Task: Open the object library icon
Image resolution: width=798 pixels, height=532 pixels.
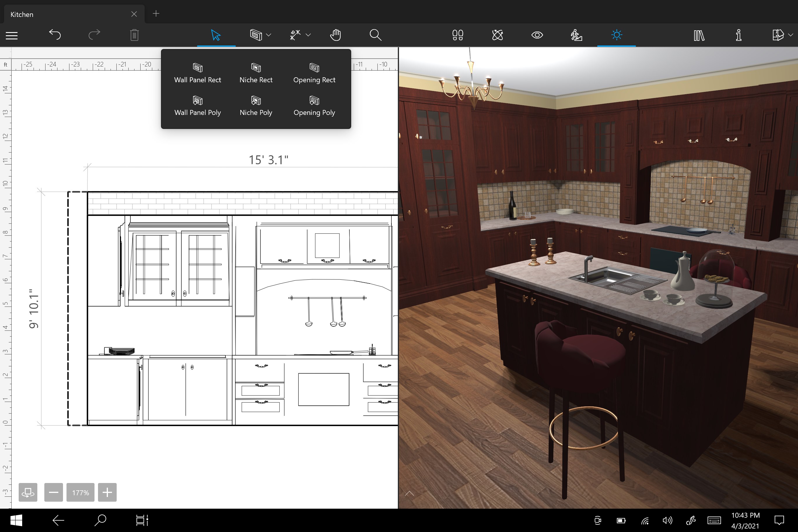Action: 699,35
